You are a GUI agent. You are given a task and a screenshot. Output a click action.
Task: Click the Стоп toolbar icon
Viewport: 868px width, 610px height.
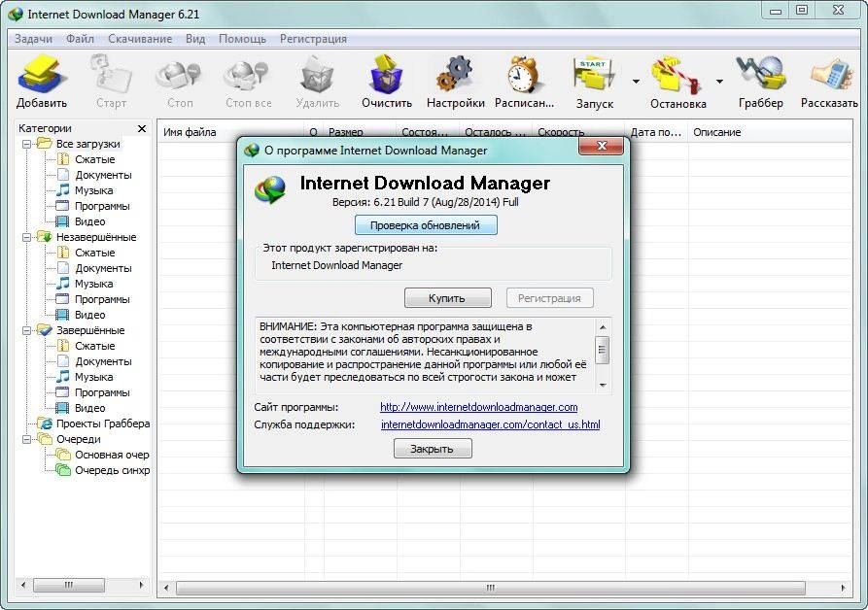(x=179, y=75)
